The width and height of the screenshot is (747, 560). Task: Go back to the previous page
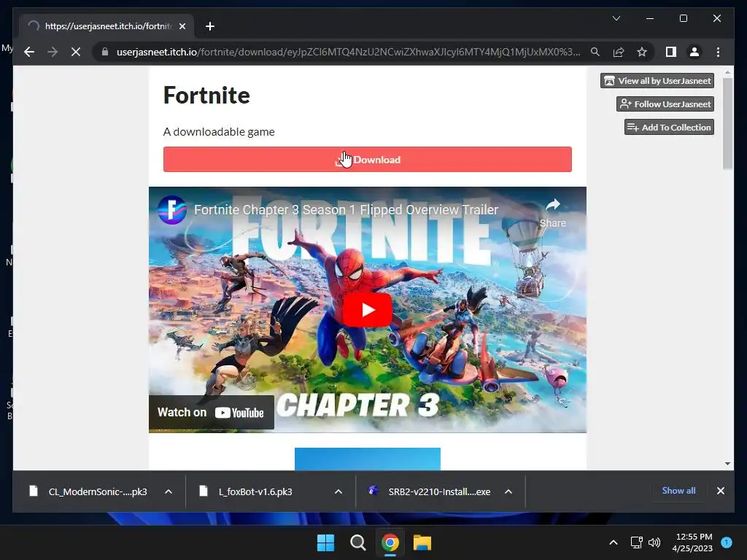pyautogui.click(x=29, y=52)
